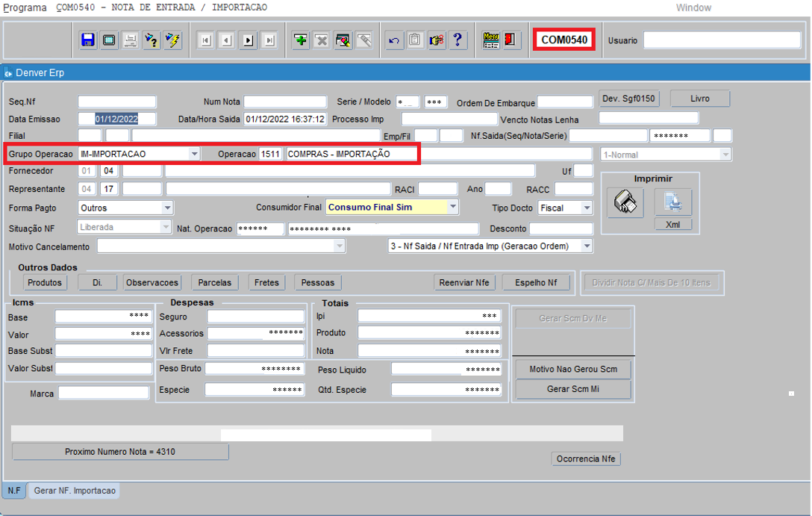The image size is (812, 516).
Task: Click the blue floppy disk save icon
Action: pos(88,40)
